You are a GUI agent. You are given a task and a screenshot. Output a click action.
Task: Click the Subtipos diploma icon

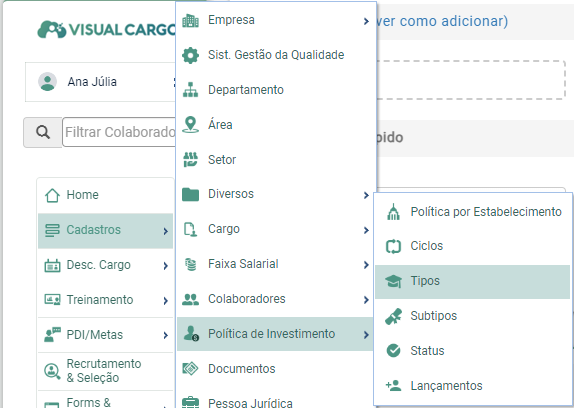click(x=394, y=316)
